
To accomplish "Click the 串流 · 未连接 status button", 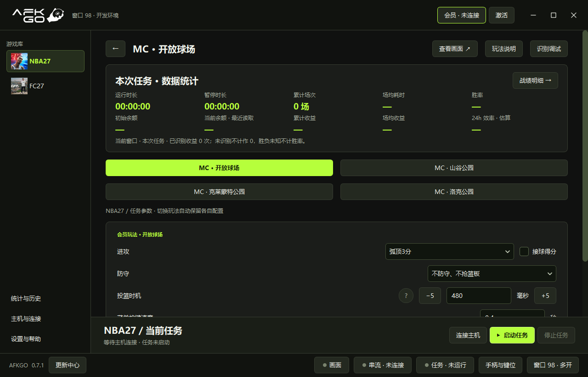I will point(383,365).
